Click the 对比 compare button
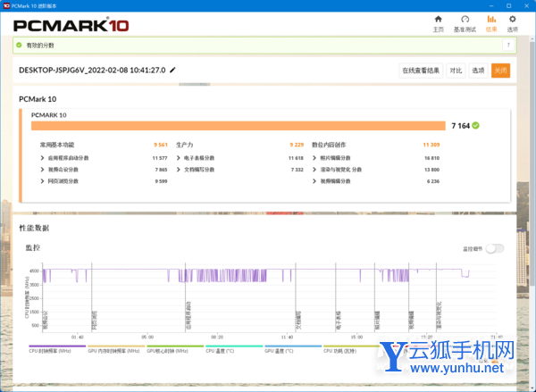 click(456, 71)
